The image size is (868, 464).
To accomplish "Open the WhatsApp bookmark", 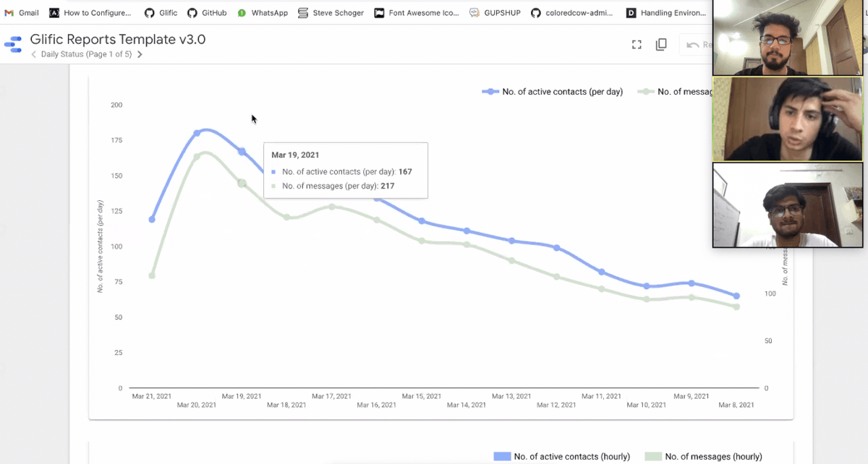I will coord(263,13).
